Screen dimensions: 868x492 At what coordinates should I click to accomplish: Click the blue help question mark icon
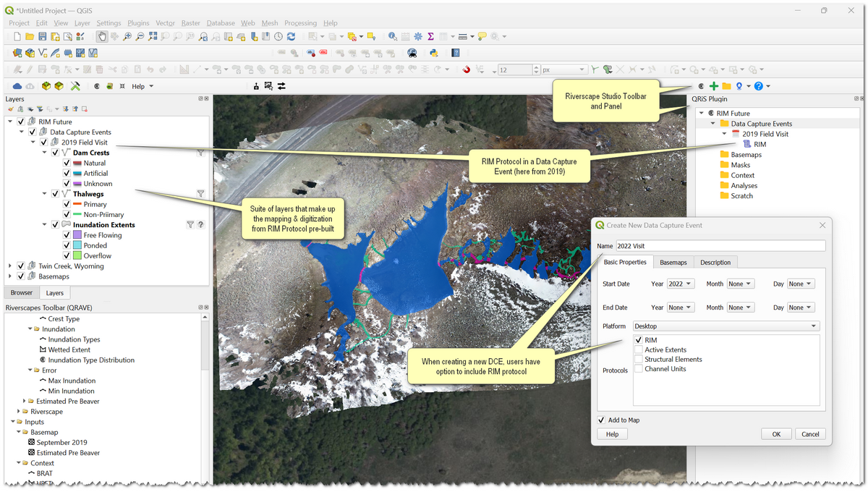pos(758,86)
